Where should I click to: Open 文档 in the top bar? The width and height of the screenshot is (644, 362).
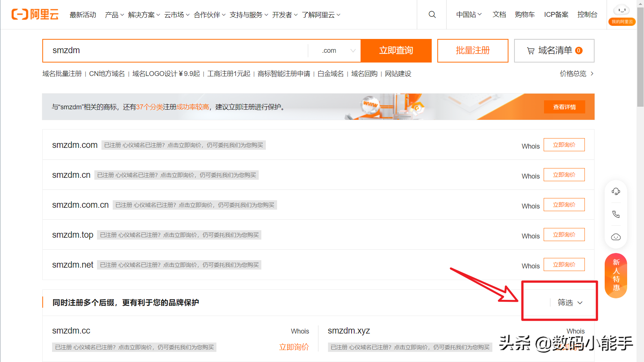click(x=499, y=15)
